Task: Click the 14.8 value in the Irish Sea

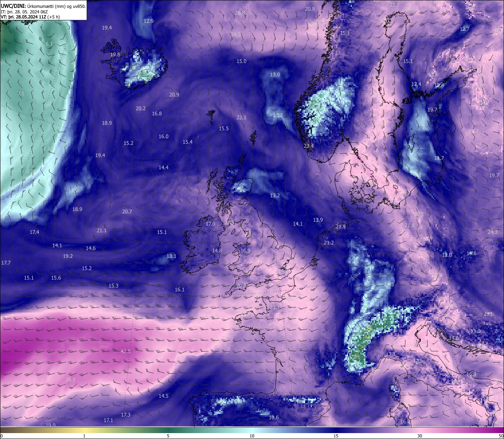Action: coord(217,250)
